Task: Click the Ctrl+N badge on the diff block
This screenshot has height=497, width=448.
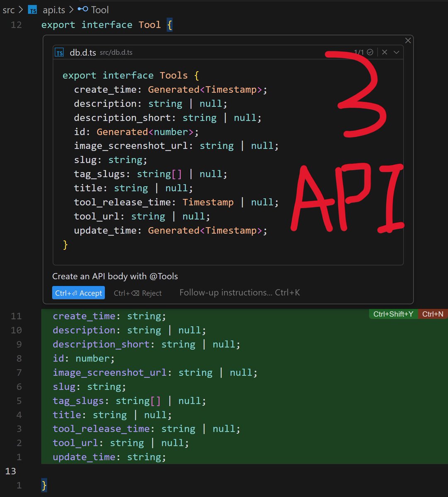Action: click(x=433, y=314)
